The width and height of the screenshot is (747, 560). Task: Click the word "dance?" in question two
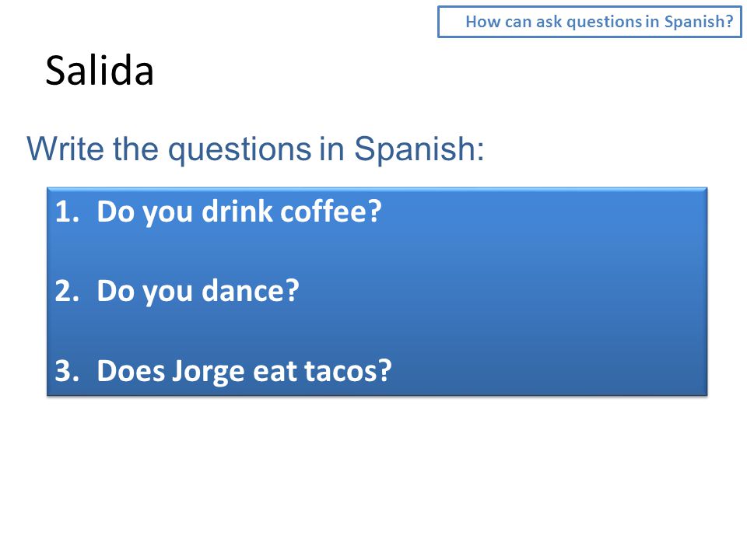[250, 290]
